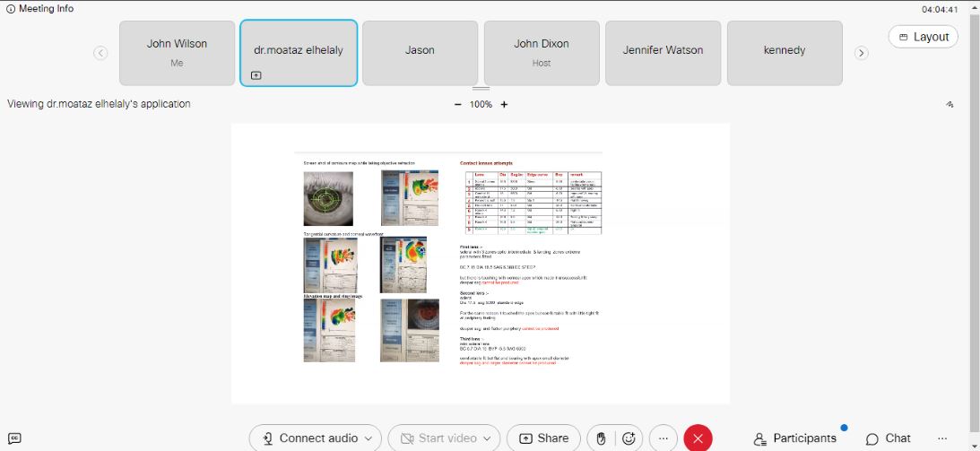Open more panel options ellipsis

pyautogui.click(x=942, y=438)
